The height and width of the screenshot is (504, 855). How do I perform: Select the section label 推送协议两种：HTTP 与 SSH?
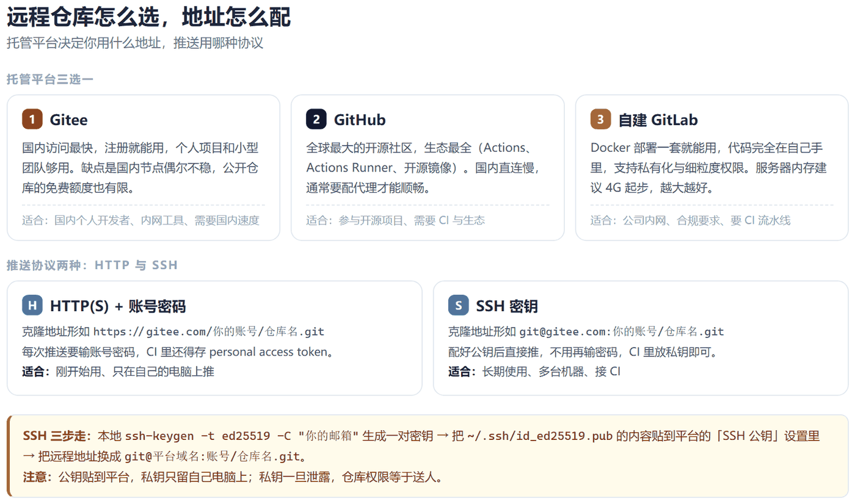pyautogui.click(x=92, y=265)
